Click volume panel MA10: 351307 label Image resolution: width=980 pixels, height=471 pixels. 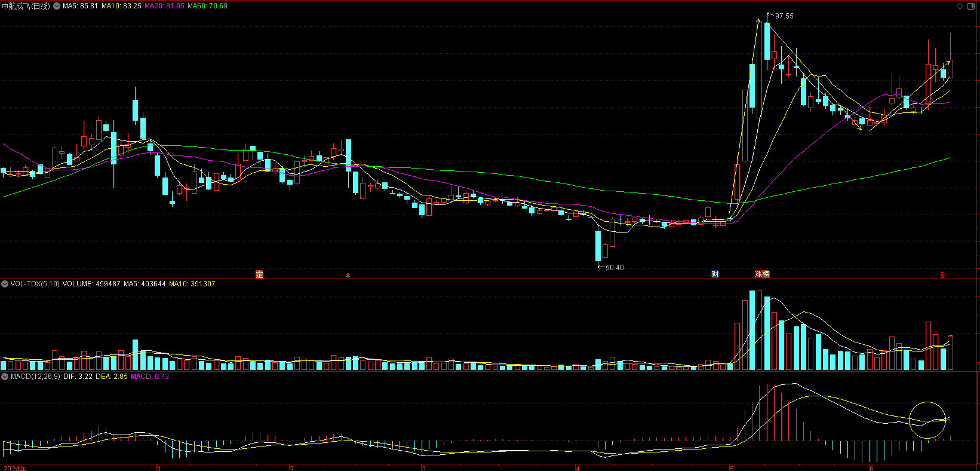(x=192, y=284)
